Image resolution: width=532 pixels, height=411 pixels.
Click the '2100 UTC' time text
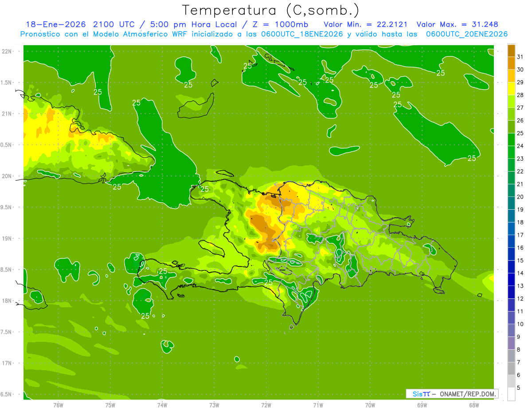pos(114,24)
